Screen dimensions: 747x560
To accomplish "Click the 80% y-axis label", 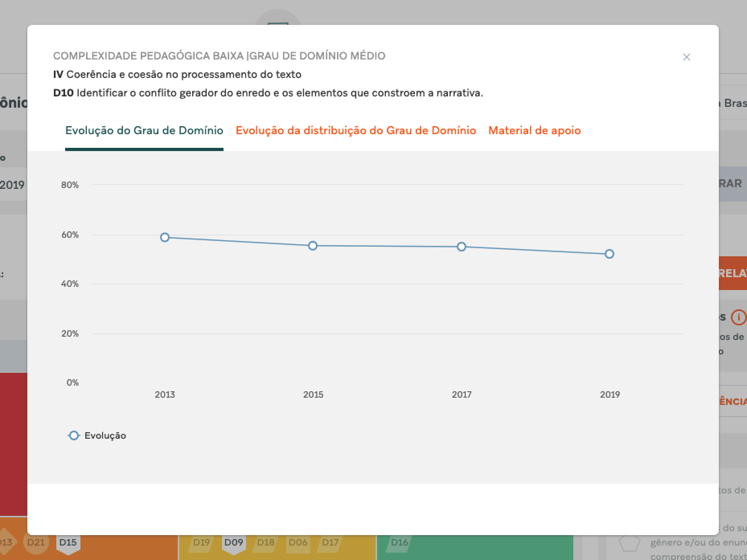I will pyautogui.click(x=70, y=185).
